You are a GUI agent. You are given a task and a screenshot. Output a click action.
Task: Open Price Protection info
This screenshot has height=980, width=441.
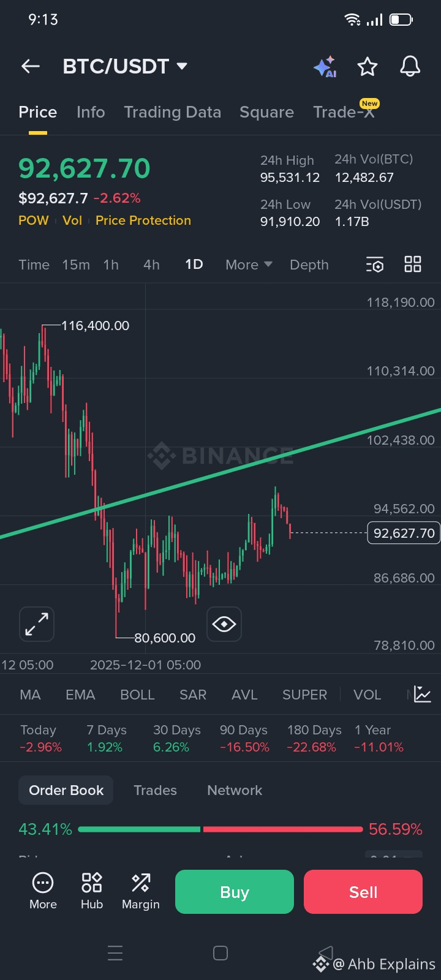(143, 221)
